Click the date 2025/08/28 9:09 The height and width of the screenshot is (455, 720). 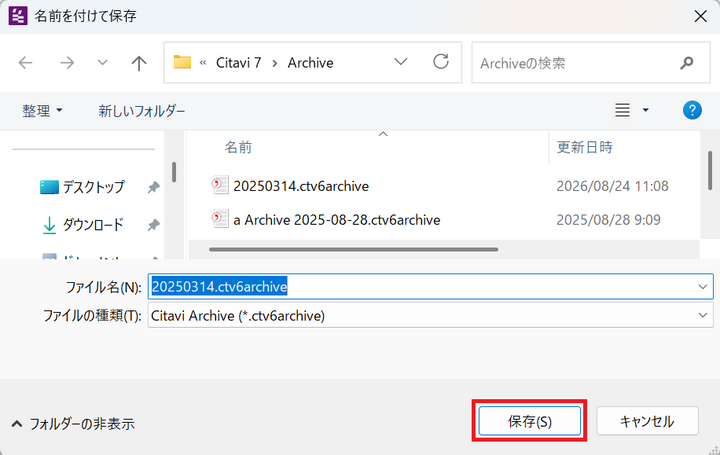(x=608, y=220)
